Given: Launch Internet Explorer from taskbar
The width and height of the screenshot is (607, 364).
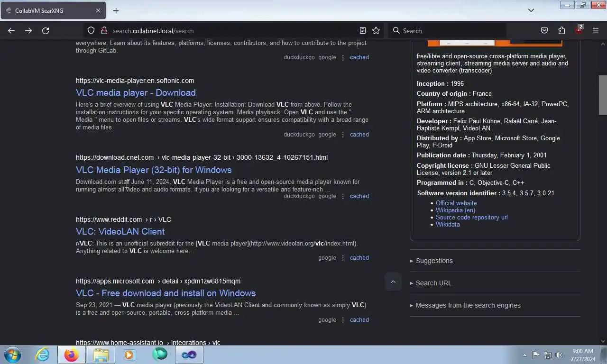Looking at the screenshot, I should [43, 355].
